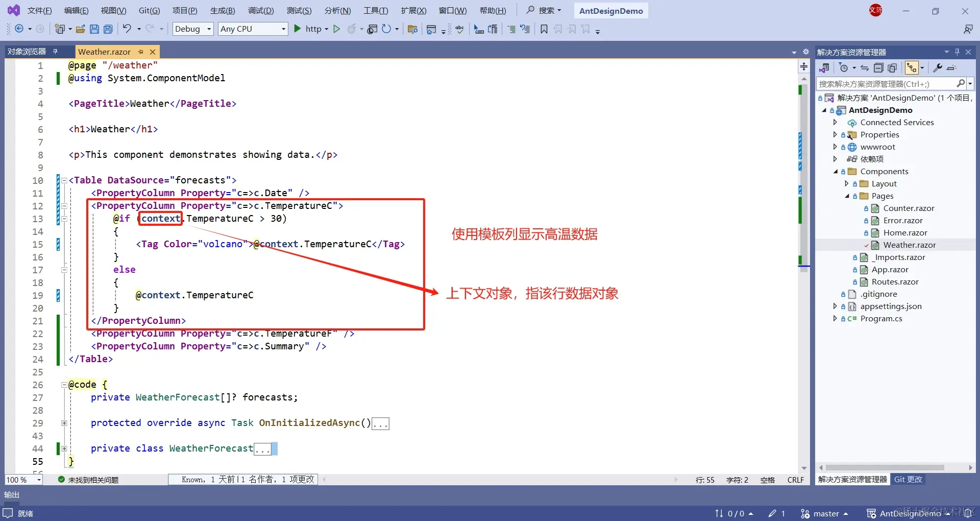980x521 pixels.
Task: Collapse the Table block at line 10
Action: point(64,180)
